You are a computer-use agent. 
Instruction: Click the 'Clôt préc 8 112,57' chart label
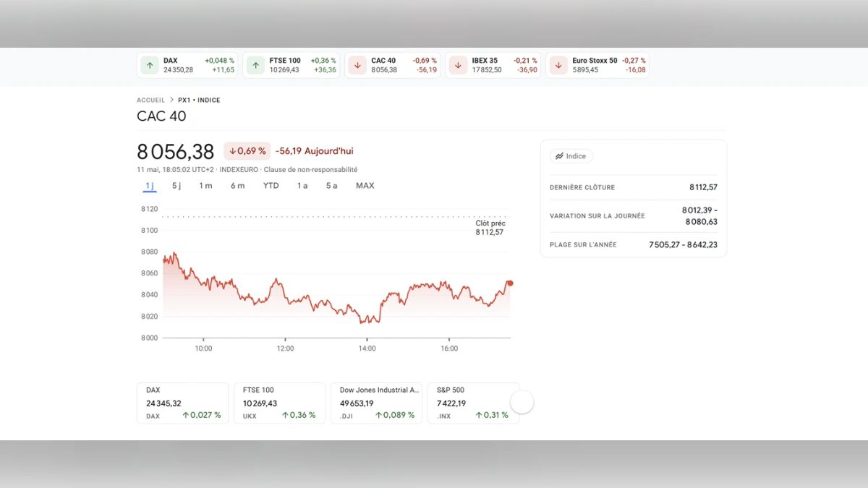tap(490, 228)
